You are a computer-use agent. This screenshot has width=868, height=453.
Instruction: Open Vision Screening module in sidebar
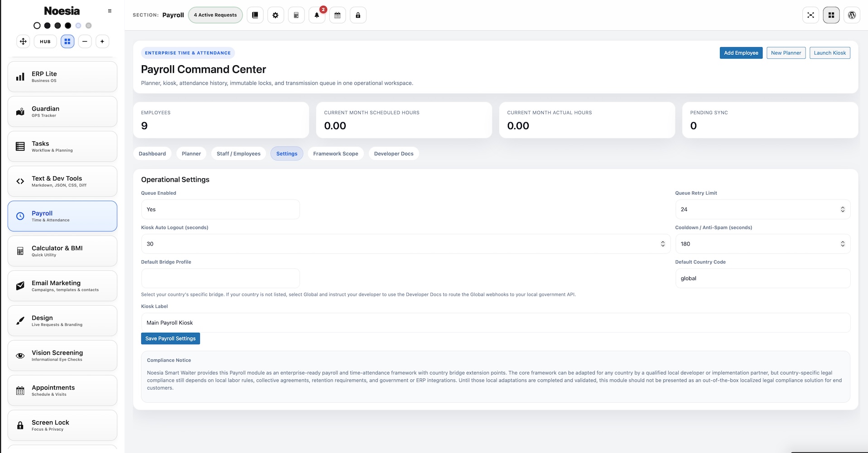63,356
